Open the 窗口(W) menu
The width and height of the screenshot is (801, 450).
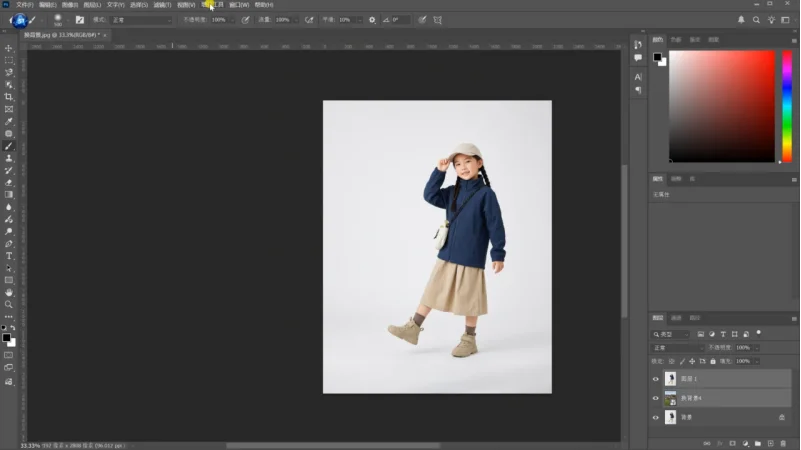239,5
